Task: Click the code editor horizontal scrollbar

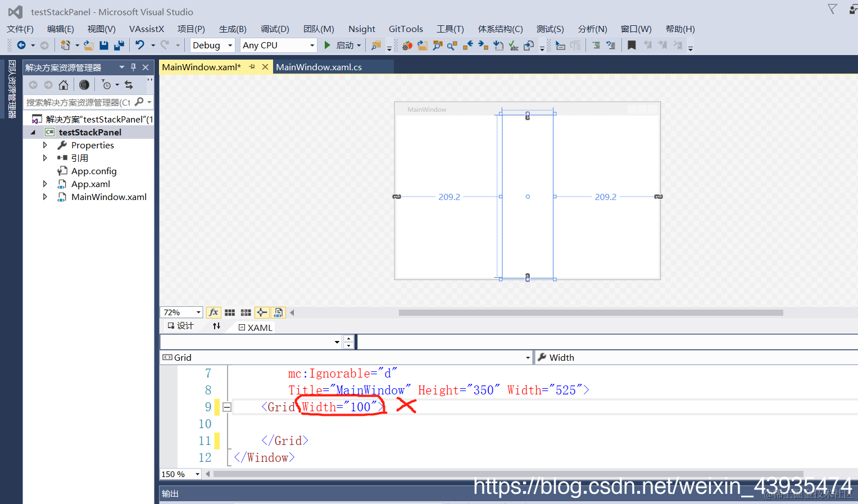Action: click(508, 474)
